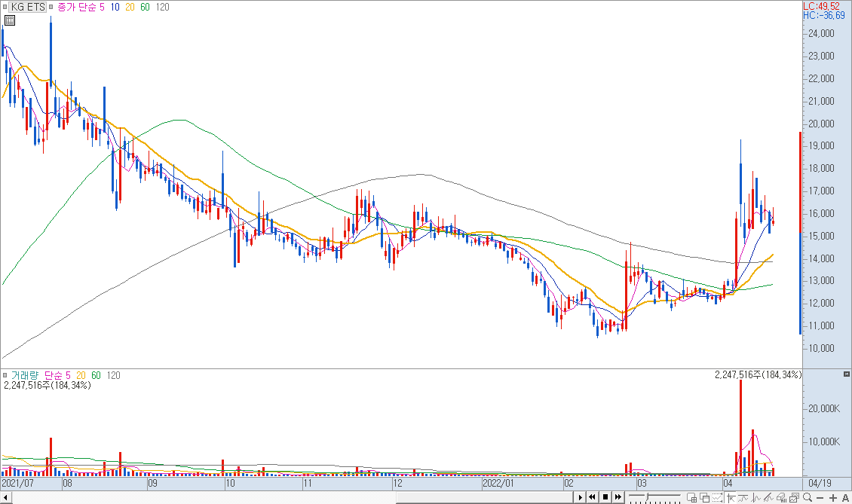Viewport: 852px width, 504px height.
Task: Click the 20,000K volume axis label
Action: (824, 408)
